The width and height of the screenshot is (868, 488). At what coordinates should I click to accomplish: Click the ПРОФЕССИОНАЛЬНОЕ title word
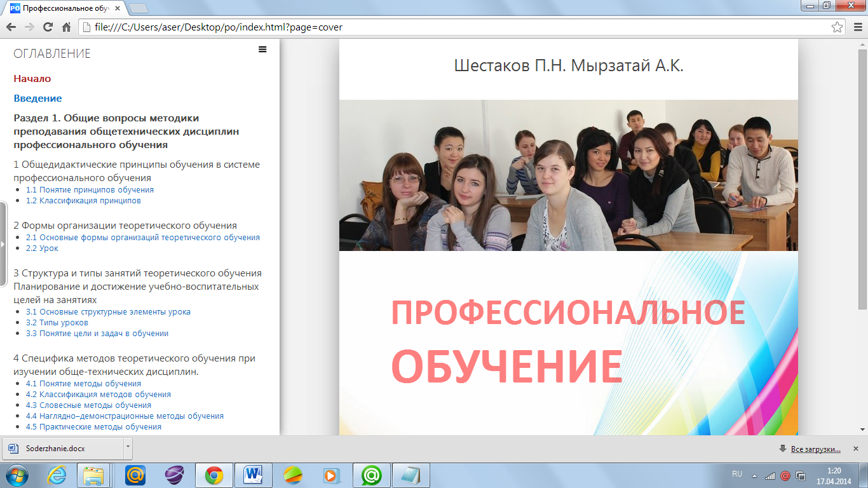(x=567, y=313)
